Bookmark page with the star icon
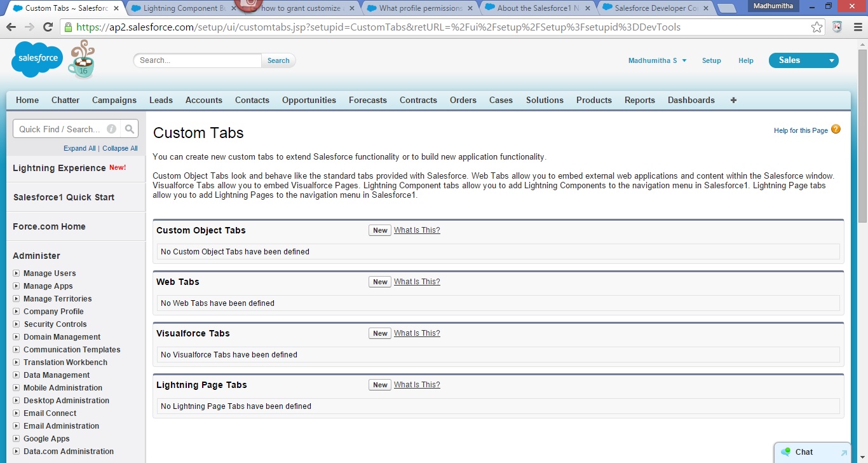 pyautogui.click(x=817, y=27)
